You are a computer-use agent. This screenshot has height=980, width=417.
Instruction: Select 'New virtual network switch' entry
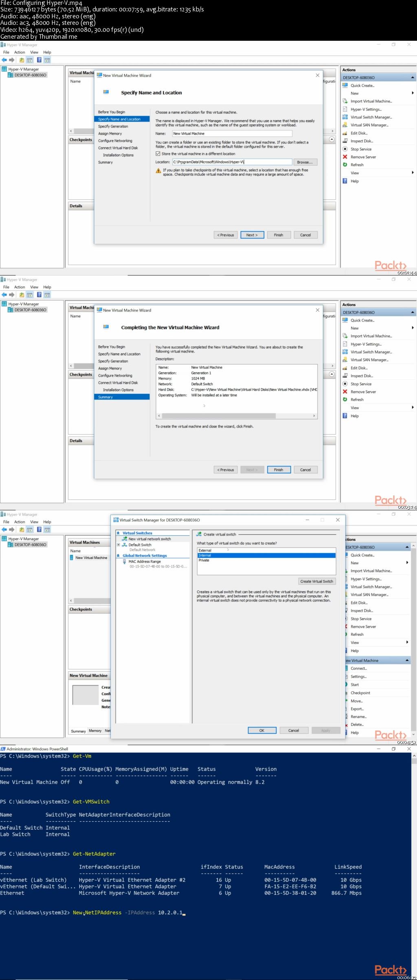[x=149, y=539]
